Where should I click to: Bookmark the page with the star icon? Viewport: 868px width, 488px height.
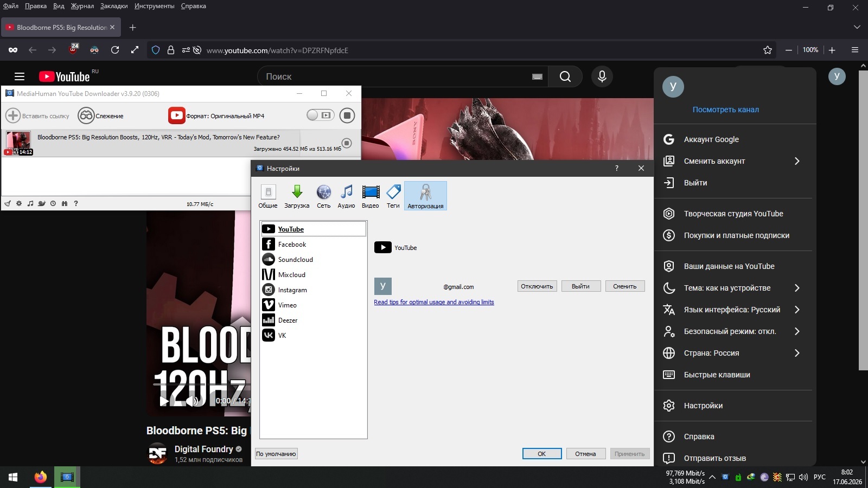[768, 50]
